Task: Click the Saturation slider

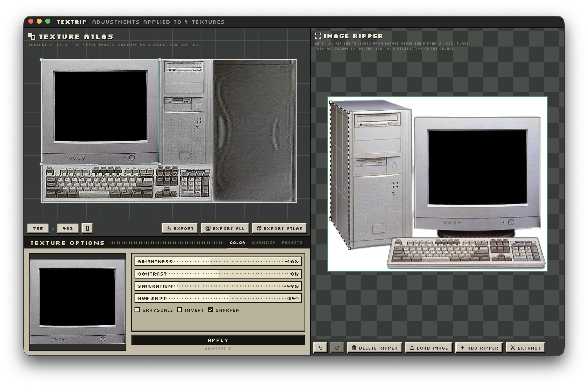Action: (218, 286)
